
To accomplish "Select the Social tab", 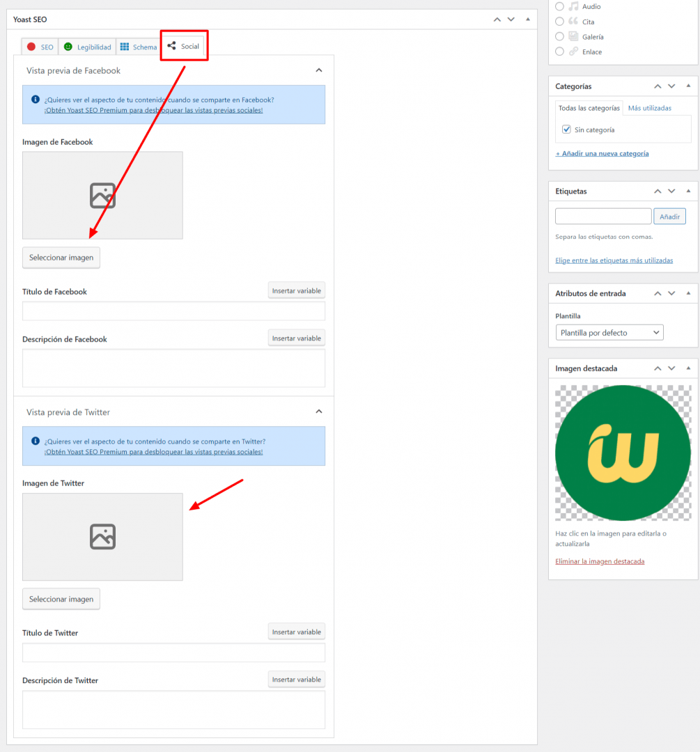I will pyautogui.click(x=184, y=46).
